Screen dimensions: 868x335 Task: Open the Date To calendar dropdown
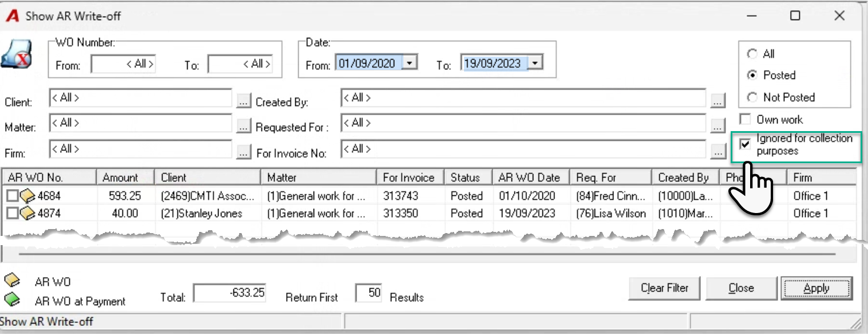click(x=534, y=63)
